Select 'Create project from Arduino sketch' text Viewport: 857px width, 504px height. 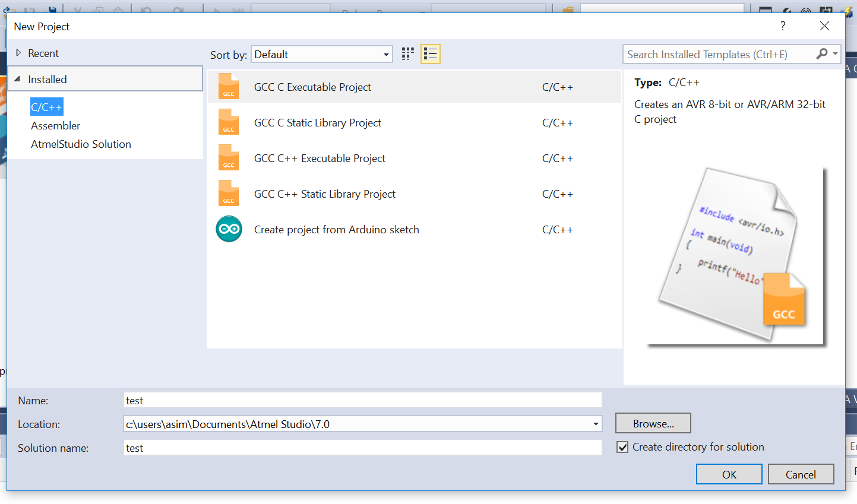point(337,229)
